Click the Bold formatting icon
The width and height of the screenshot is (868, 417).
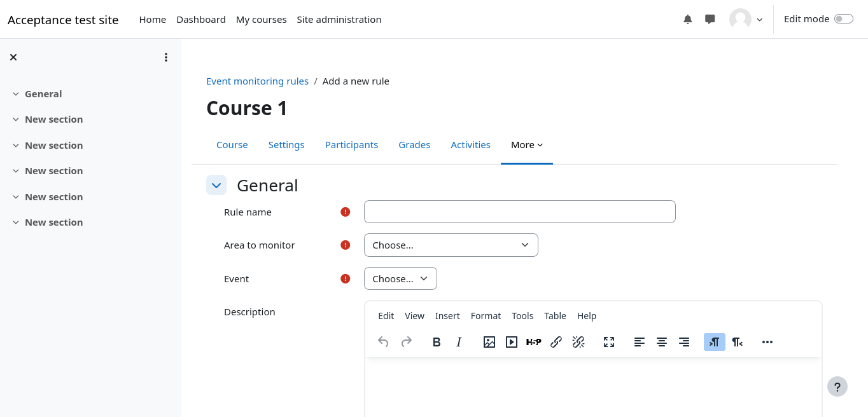coord(437,342)
